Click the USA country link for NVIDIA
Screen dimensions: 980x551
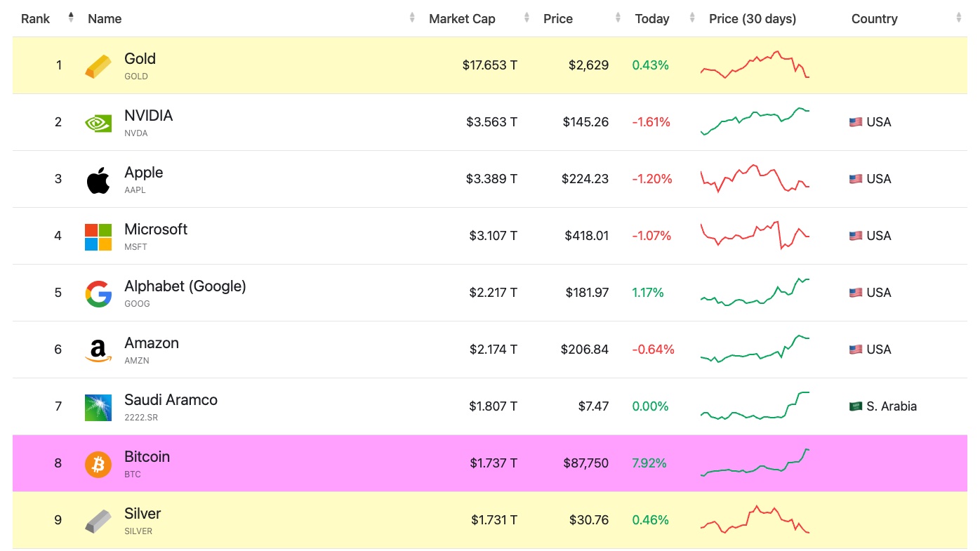point(878,122)
